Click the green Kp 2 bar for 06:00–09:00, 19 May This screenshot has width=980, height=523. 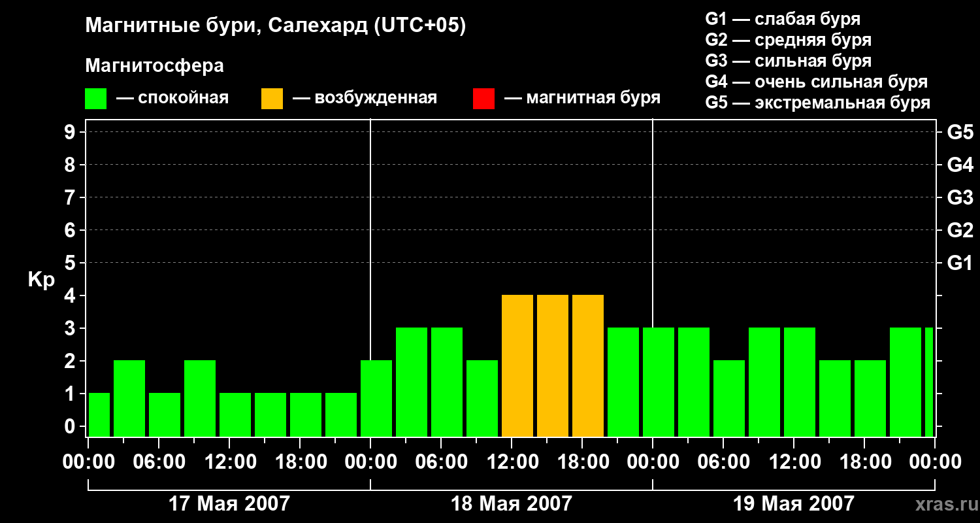pos(729,398)
